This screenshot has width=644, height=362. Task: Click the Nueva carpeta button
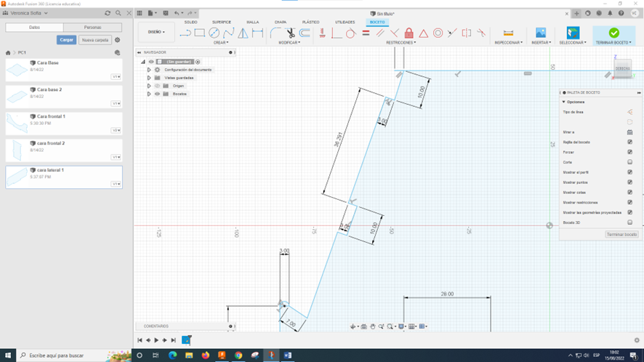(95, 40)
